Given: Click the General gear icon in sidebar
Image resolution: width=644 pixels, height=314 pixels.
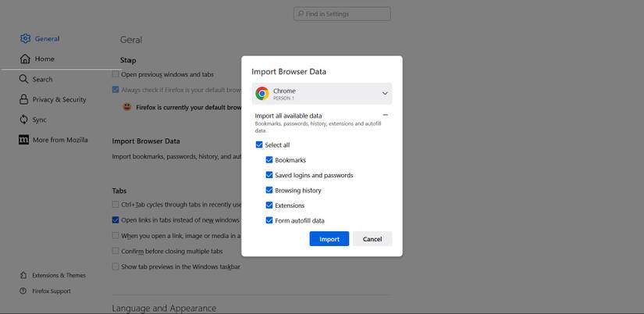Looking at the screenshot, I should [25, 38].
